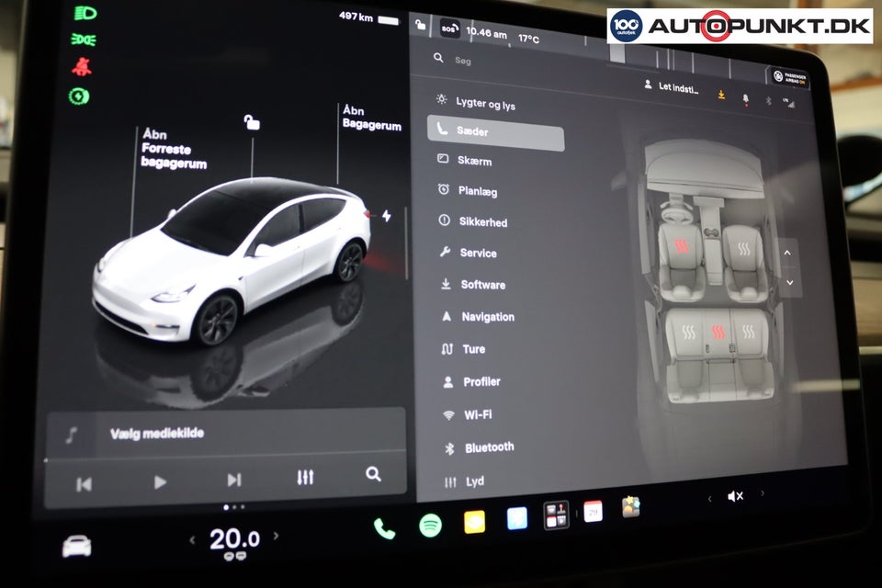Click the down chevron beside seats
The height and width of the screenshot is (588, 882).
[x=790, y=282]
